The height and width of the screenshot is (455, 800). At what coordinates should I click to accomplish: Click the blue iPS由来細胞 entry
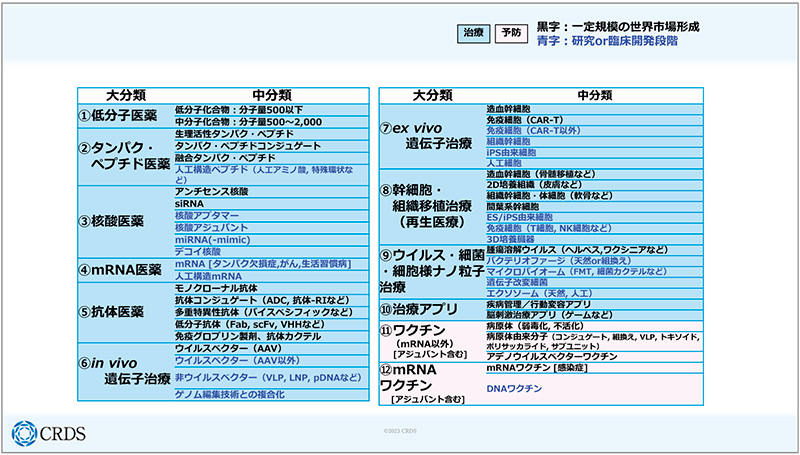(x=511, y=152)
